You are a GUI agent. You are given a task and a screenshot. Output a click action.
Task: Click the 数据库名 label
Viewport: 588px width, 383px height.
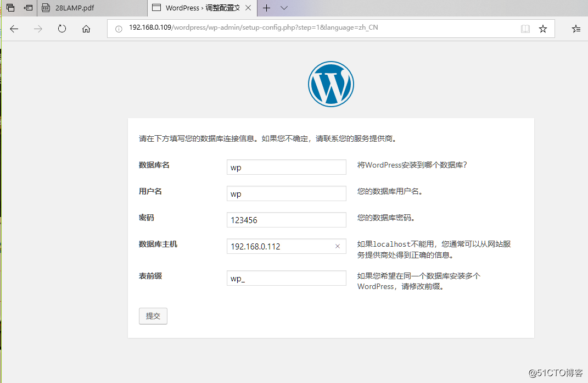click(154, 165)
